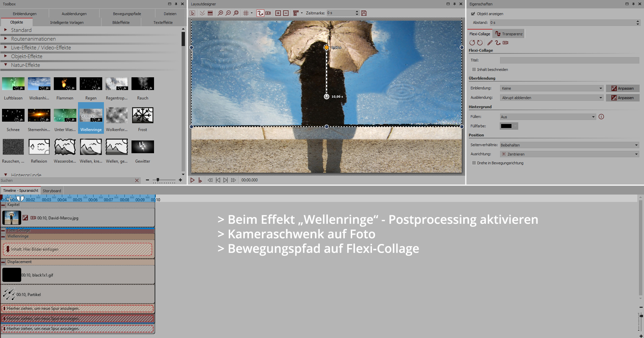Image resolution: width=644 pixels, height=338 pixels.
Task: Click the pencil edit icon in Eigenschaften
Action: tap(490, 43)
